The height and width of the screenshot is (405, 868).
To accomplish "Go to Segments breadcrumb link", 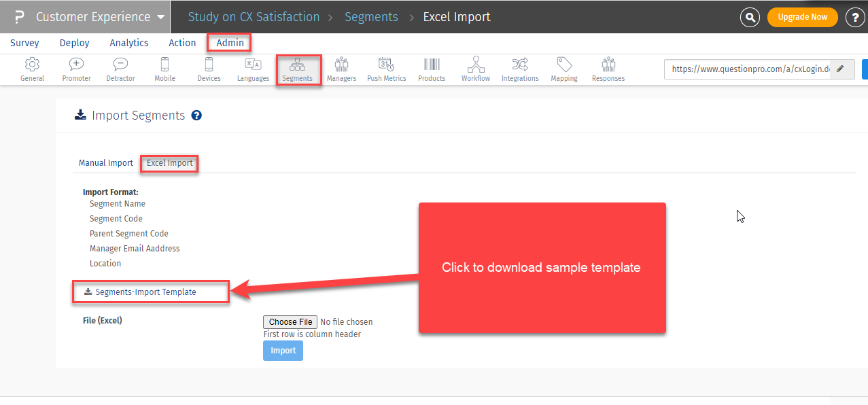I will click(371, 17).
